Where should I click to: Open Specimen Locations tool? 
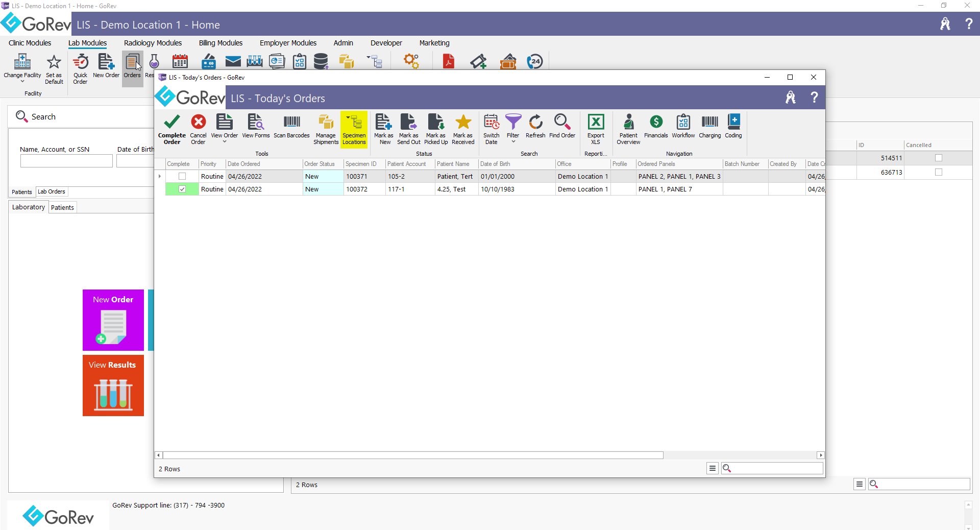coord(354,129)
